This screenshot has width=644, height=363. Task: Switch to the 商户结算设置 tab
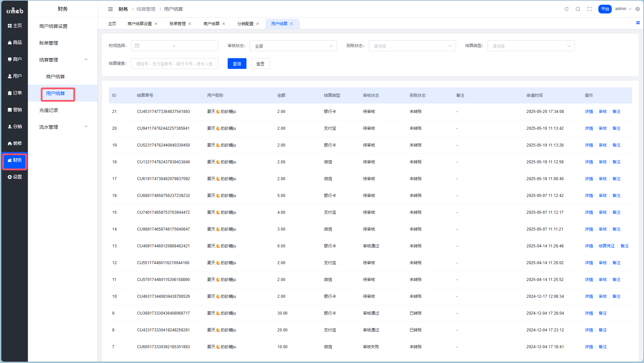coord(139,24)
